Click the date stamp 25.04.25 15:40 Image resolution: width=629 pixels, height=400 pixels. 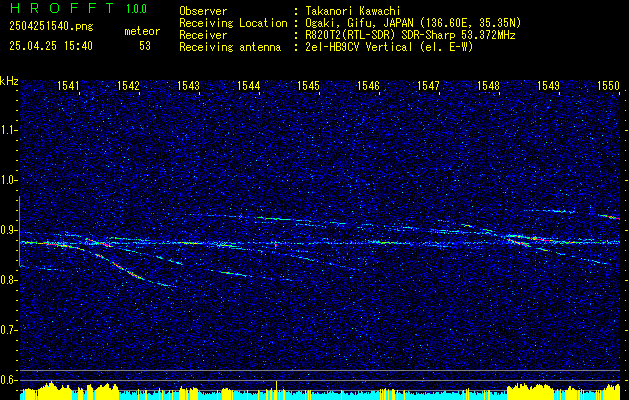[x=51, y=46]
